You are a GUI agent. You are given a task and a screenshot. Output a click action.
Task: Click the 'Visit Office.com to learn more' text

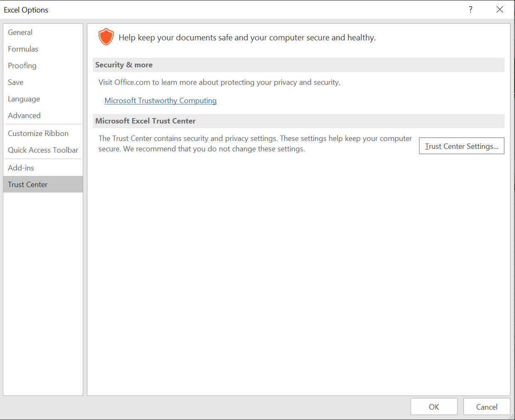click(x=219, y=82)
